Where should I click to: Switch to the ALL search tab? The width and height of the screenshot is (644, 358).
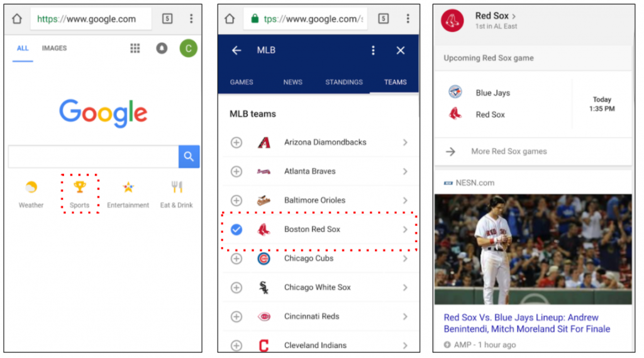pos(23,48)
